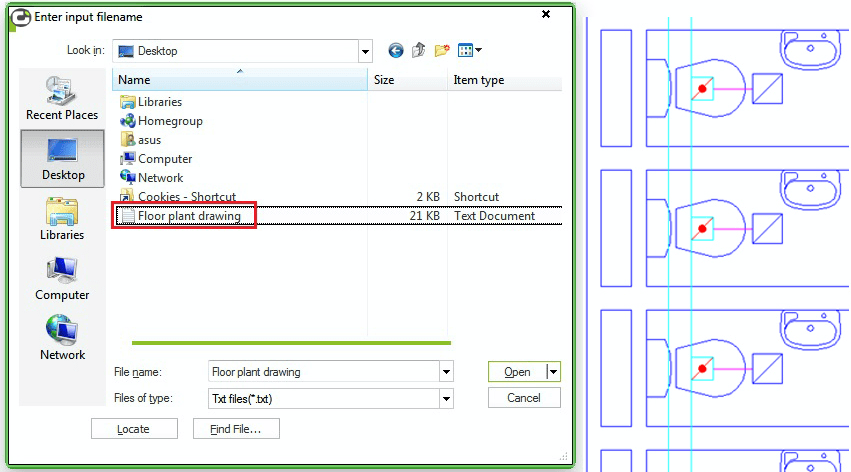
Task: Click the Back navigation arrow icon
Action: (396, 50)
